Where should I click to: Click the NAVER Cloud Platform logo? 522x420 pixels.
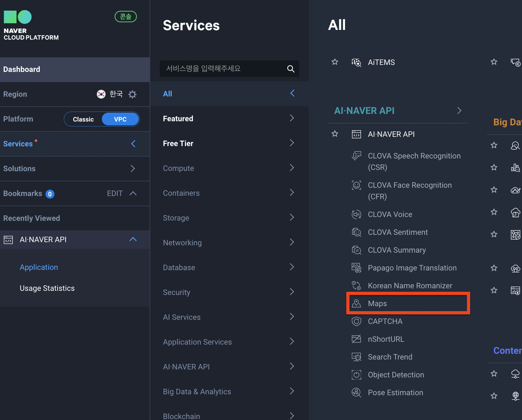(x=31, y=25)
